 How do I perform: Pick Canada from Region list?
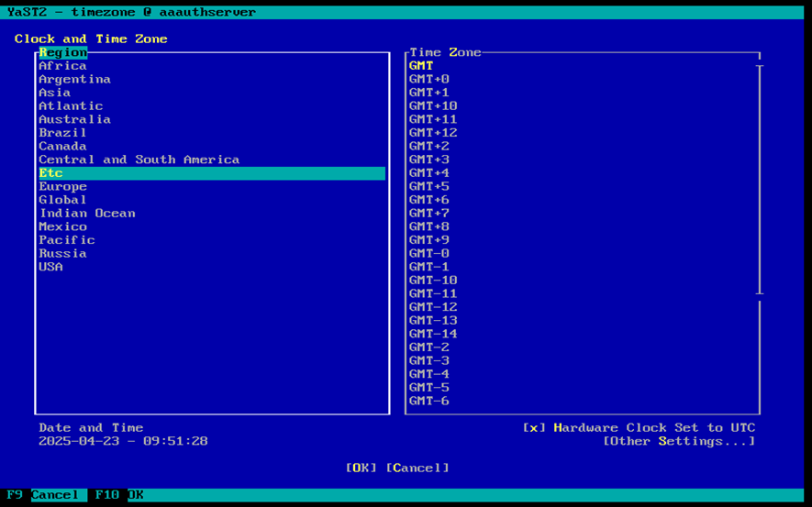(62, 147)
